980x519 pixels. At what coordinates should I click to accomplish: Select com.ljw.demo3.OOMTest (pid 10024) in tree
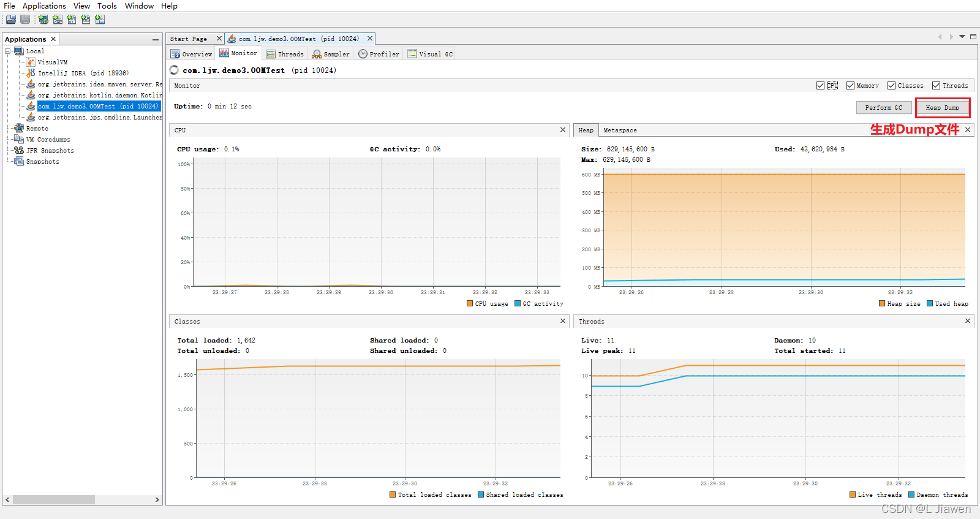click(98, 106)
